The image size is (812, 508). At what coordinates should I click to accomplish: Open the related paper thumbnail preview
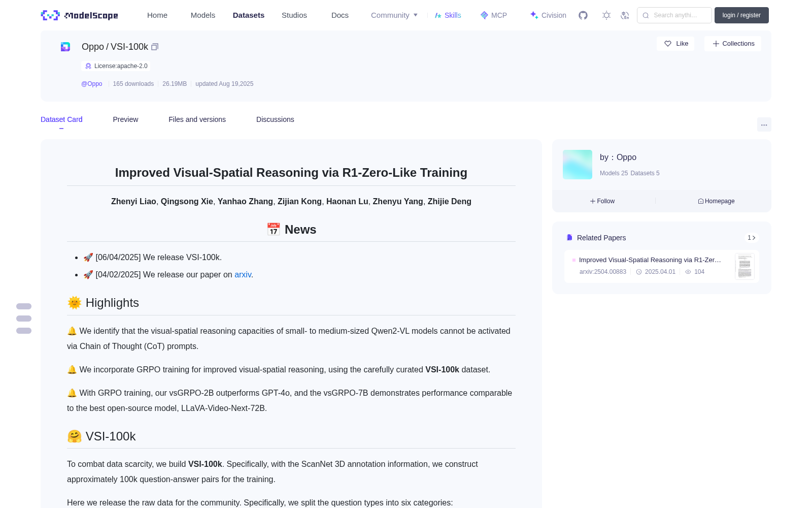[745, 266]
